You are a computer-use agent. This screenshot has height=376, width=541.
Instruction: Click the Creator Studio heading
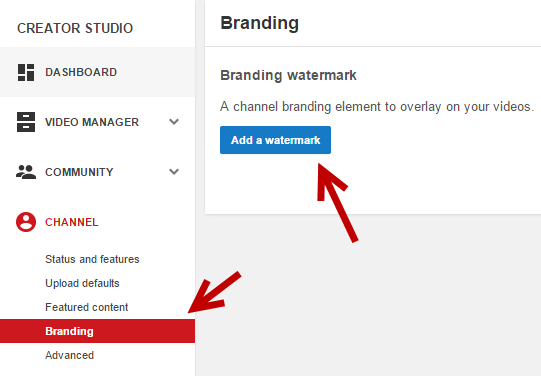pyautogui.click(x=75, y=28)
